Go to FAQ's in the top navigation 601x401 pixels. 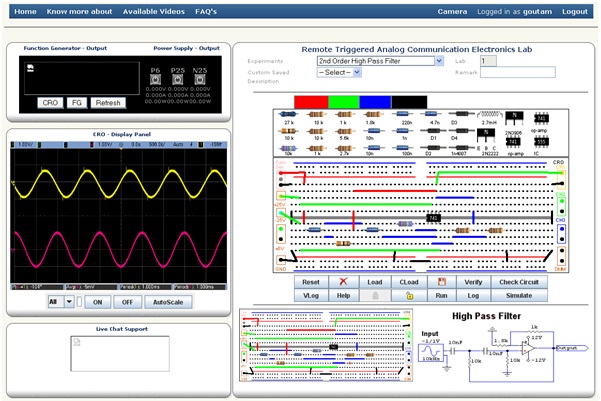(204, 12)
